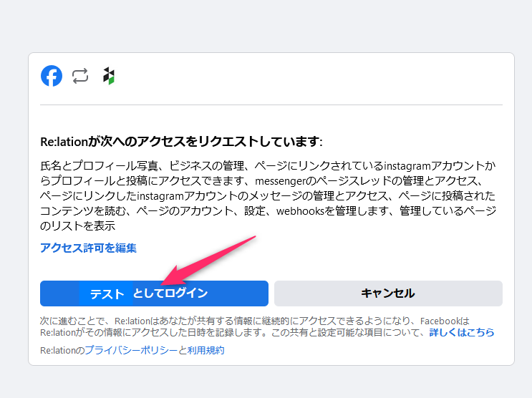The width and height of the screenshot is (532, 398).
Task: Click the のリストを表示 text ending the description
Action: pyautogui.click(x=78, y=225)
